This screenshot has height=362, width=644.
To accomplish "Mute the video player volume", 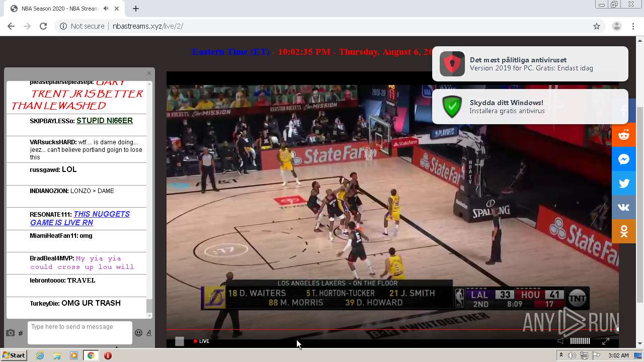I will point(561,341).
